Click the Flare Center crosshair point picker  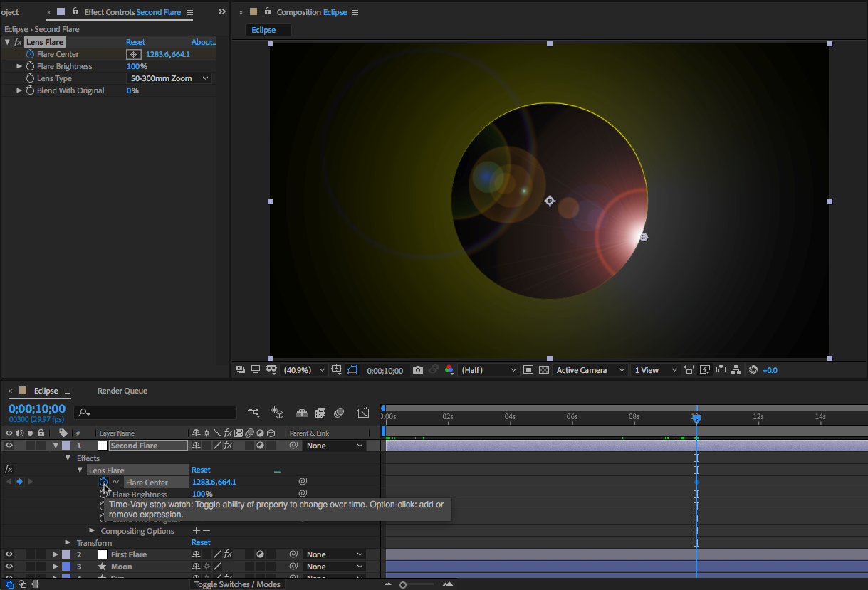point(133,54)
